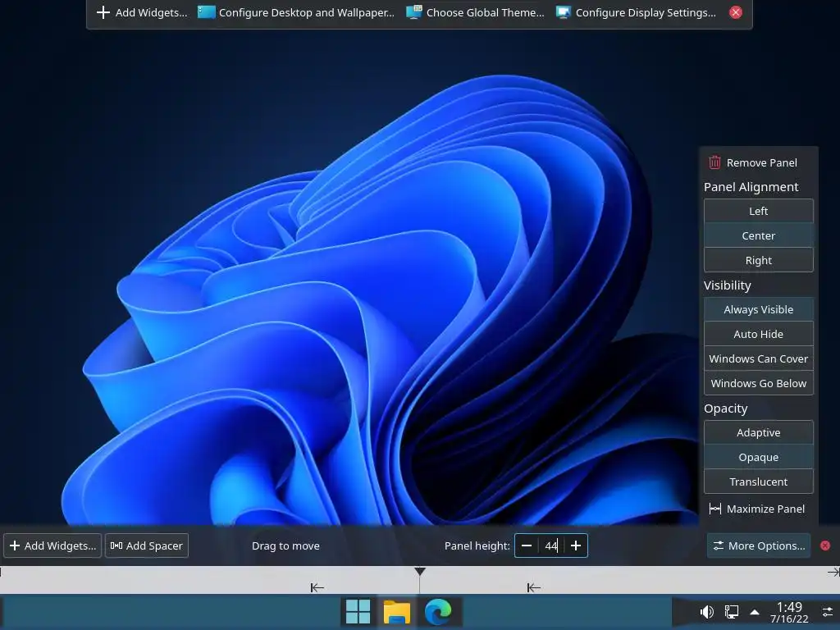Screen dimensions: 840x630
Task: Set opacity to Translucent
Action: coord(758,482)
